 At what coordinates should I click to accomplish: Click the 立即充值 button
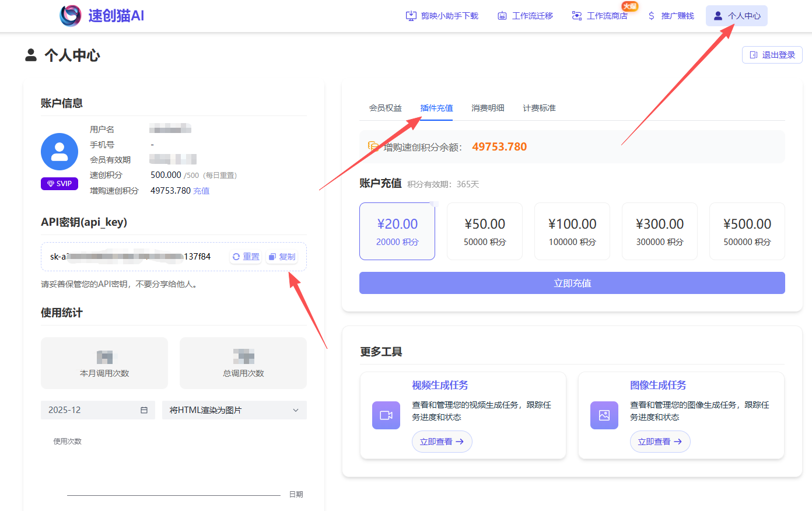pos(572,283)
